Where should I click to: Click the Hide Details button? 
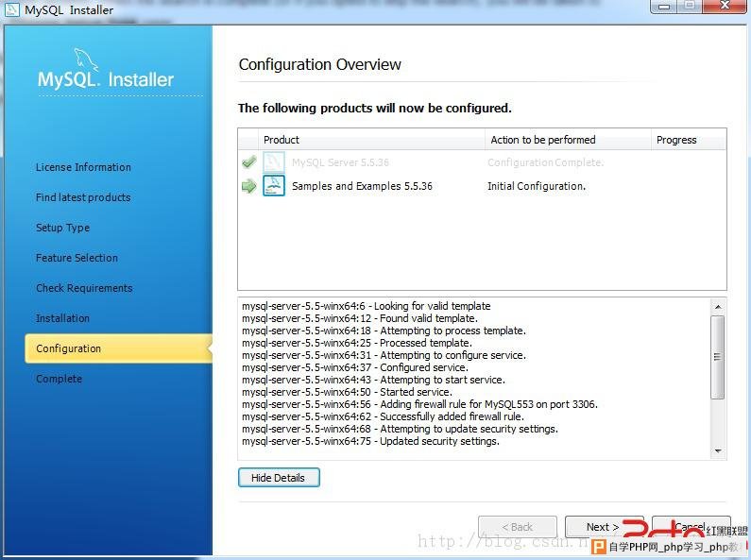pos(279,478)
